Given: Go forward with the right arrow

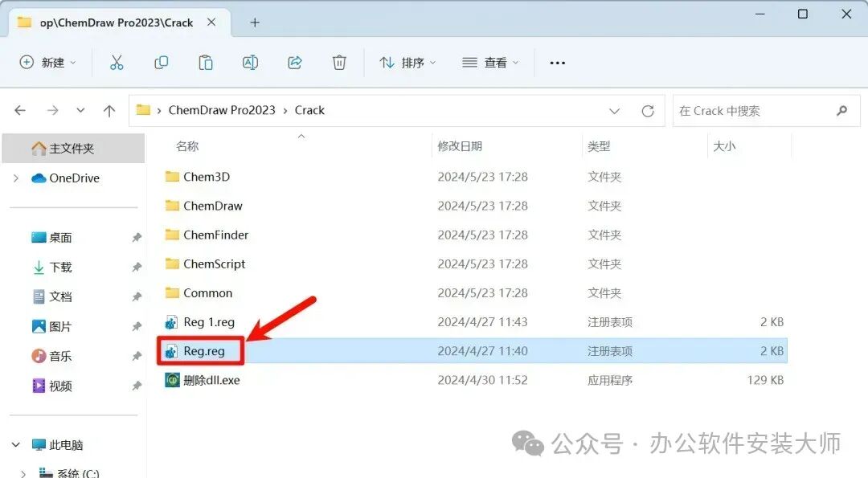Looking at the screenshot, I should click(x=52, y=111).
